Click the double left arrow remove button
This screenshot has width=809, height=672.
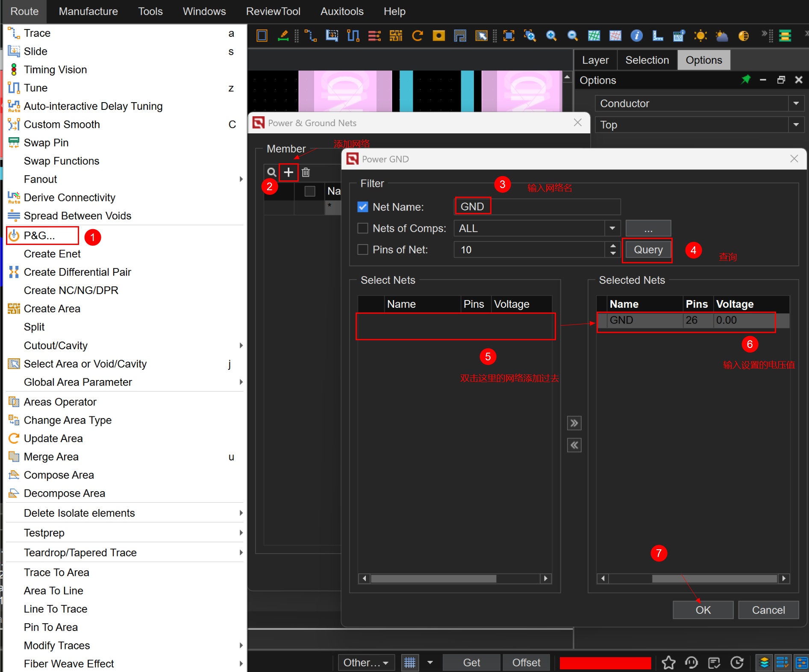[574, 445]
